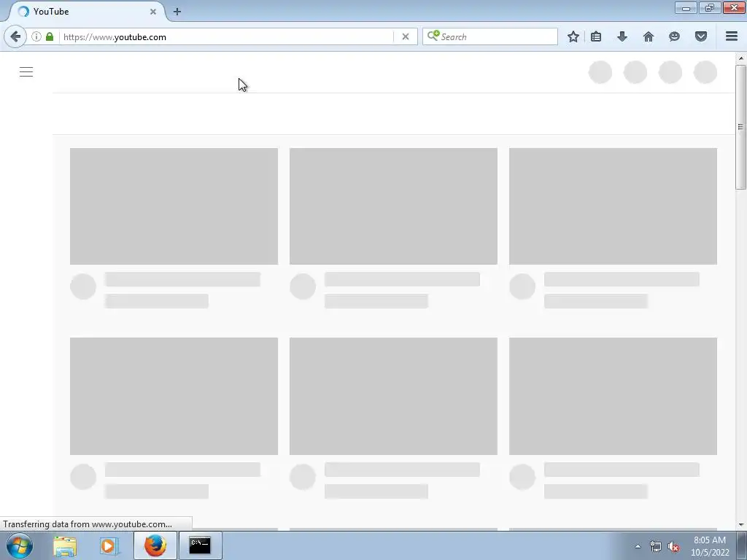Click second-row left video thumbnail placeholder
747x560 pixels.
tap(174, 396)
